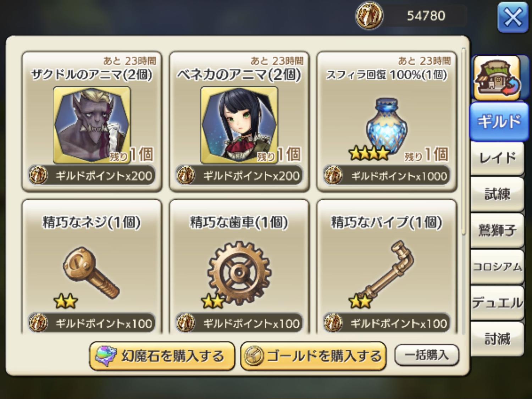The image size is (532, 399).
Task: Choose the brass precision screw item
Action: [x=91, y=271]
